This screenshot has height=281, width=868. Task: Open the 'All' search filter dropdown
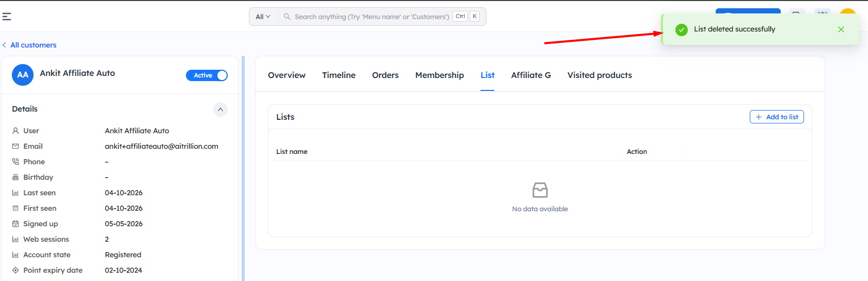(x=263, y=17)
